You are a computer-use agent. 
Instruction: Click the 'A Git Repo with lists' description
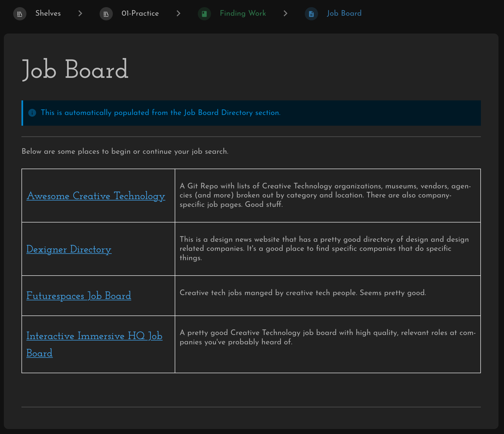coord(325,195)
